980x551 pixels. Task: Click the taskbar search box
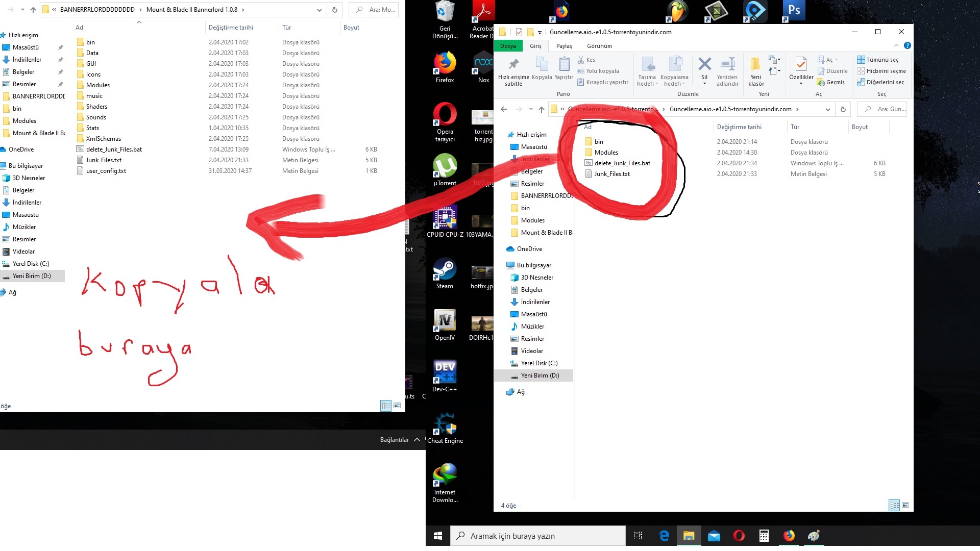click(538, 536)
